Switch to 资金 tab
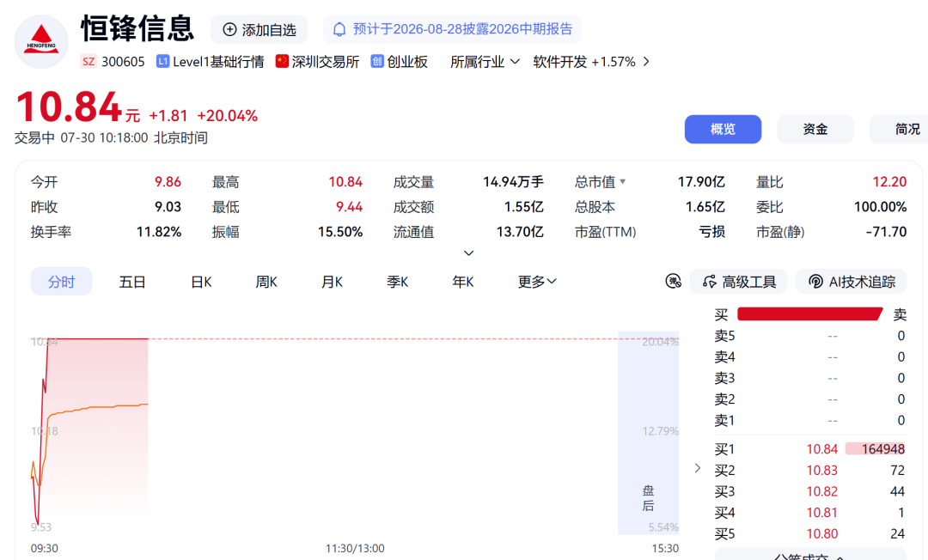Screen dimensions: 928x560 [x=815, y=129]
